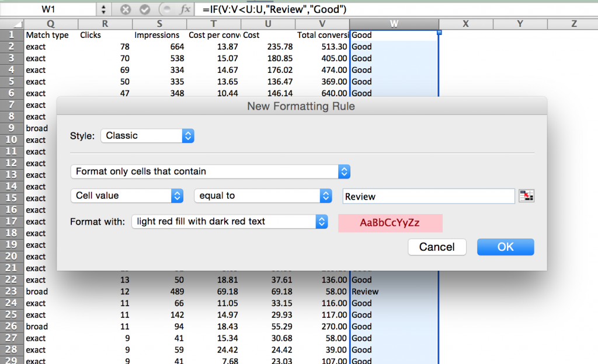Viewport: 598px width, 364px height.
Task: Select column R header
Action: 105,24
